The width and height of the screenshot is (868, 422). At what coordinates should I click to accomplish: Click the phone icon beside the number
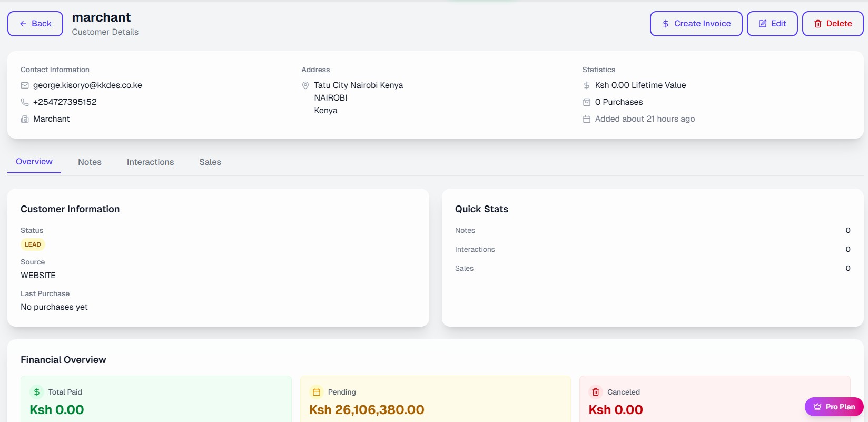point(25,102)
